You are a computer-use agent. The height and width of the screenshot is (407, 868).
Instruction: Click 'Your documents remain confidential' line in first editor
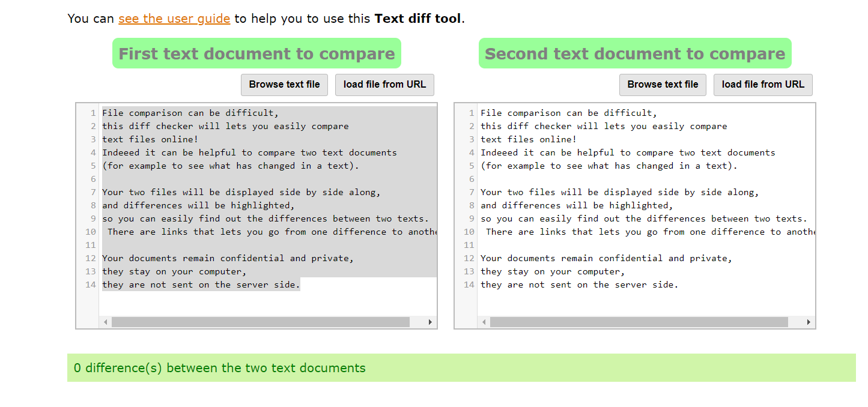(x=228, y=258)
